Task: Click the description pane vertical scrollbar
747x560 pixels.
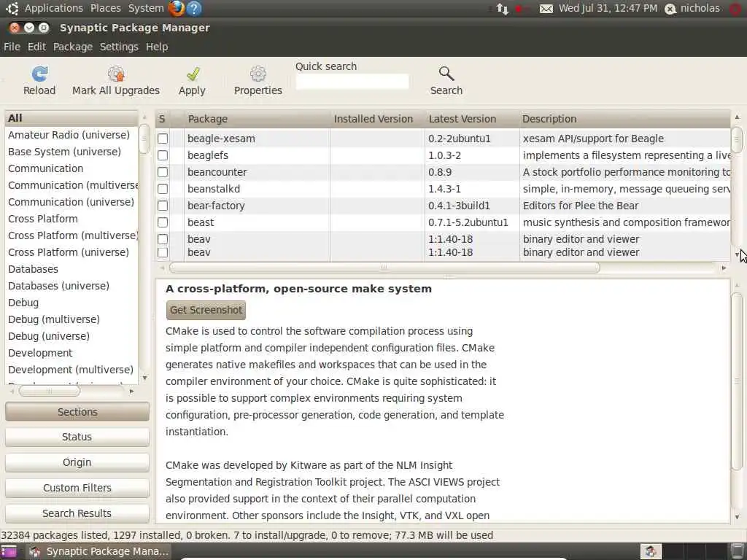Action: (737, 381)
